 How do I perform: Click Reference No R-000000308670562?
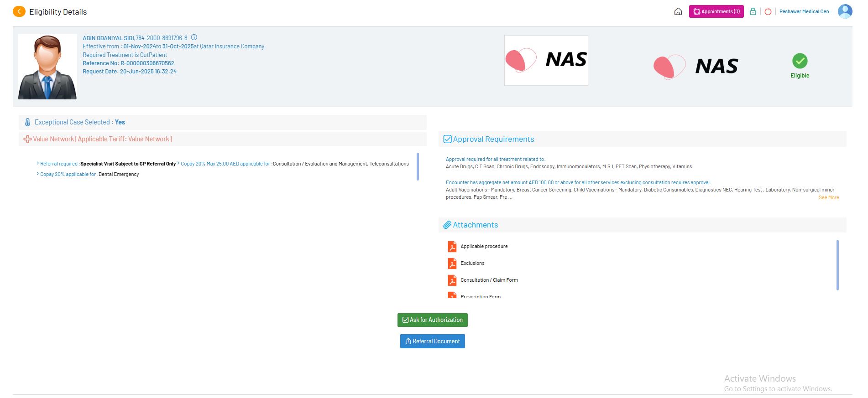tap(128, 63)
